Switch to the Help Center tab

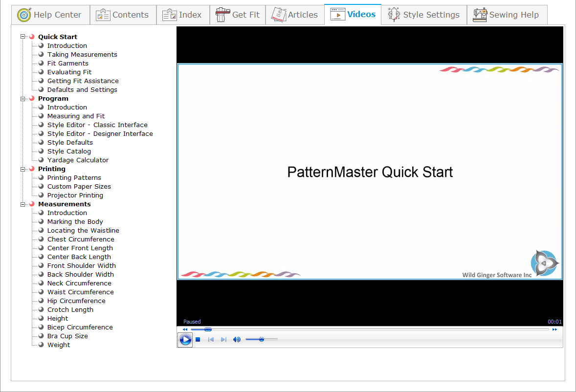tap(51, 15)
